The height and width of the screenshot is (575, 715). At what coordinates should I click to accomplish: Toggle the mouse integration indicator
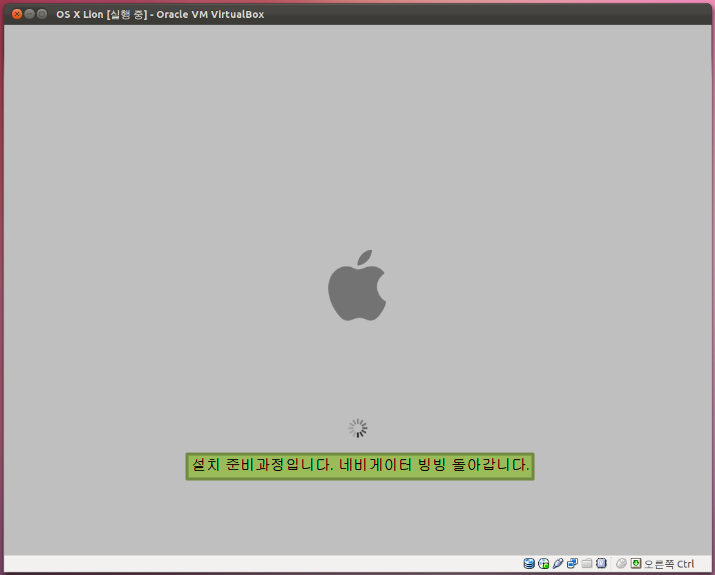(621, 564)
